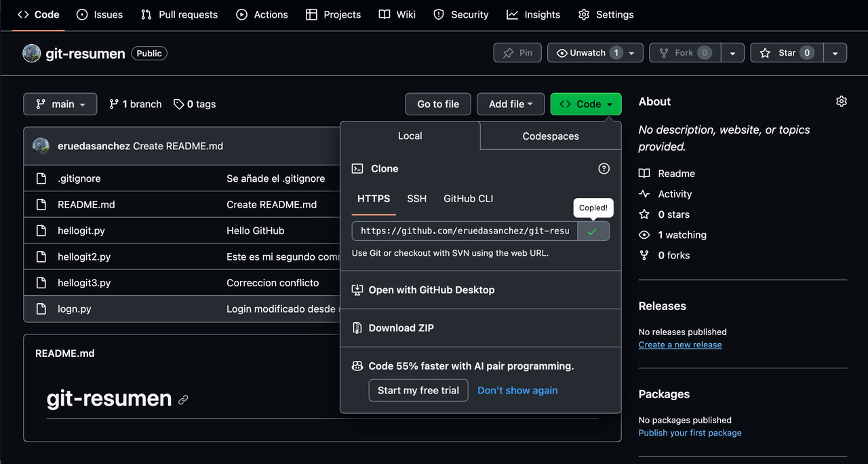View 1 watching link
Screen dimensions: 868x464
pos(673,235)
